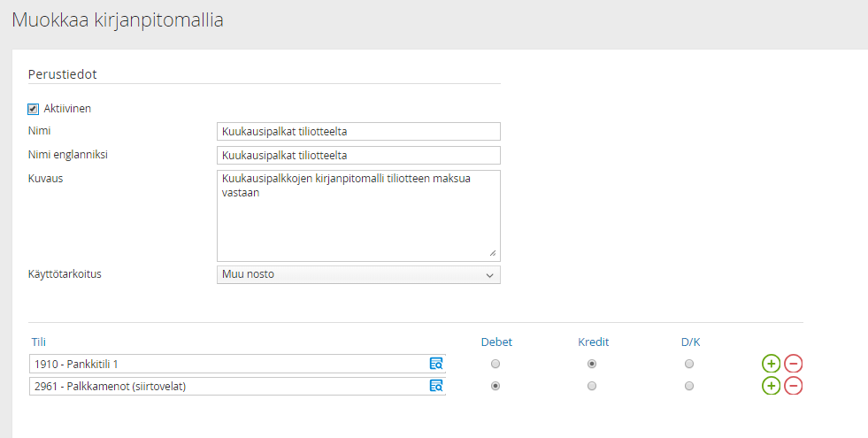The image size is (868, 438).
Task: Select Debet for 1910 Pankkitili 1
Action: point(495,364)
